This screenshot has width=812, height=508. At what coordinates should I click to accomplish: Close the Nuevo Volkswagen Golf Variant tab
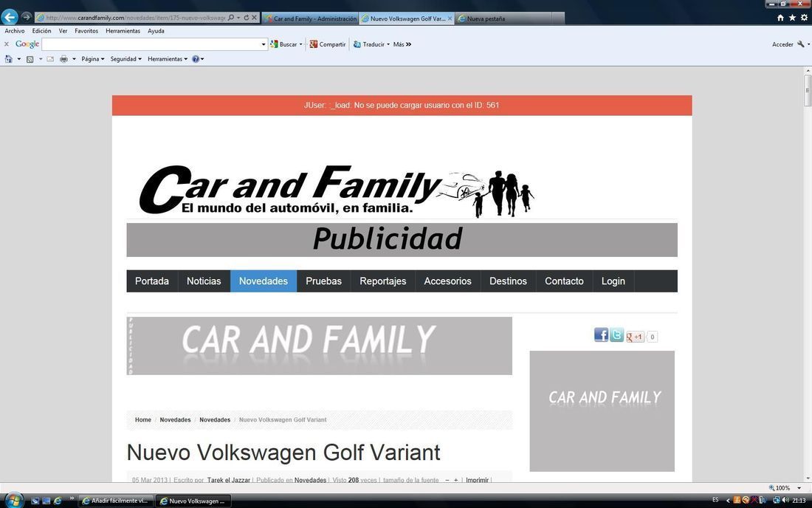[x=450, y=18]
